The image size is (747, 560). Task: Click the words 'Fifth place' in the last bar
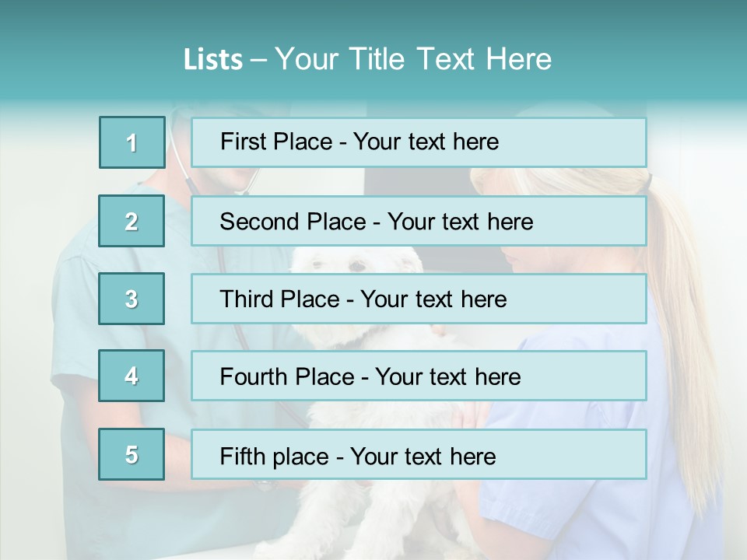coord(275,457)
